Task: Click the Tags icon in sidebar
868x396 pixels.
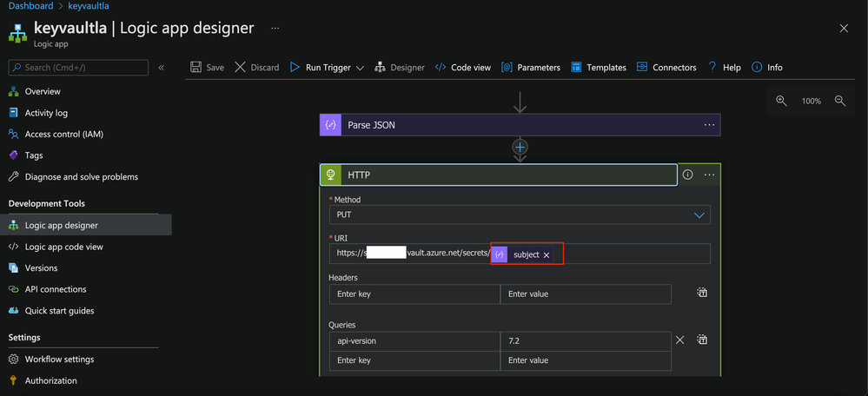Action: [14, 155]
